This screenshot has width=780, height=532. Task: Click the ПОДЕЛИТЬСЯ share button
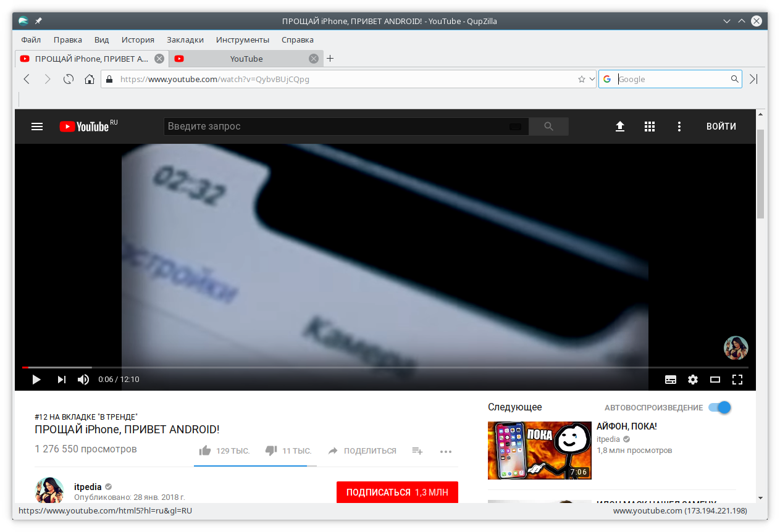(362, 451)
